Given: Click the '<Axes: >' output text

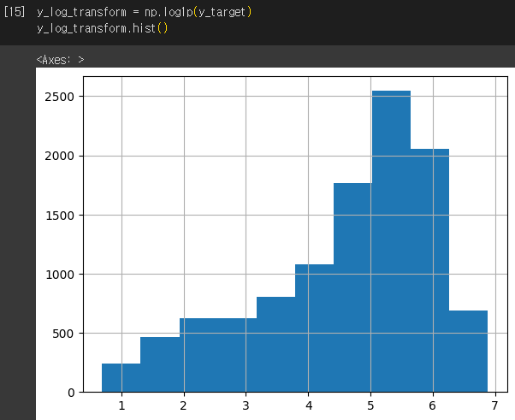Looking at the screenshot, I should [61, 60].
